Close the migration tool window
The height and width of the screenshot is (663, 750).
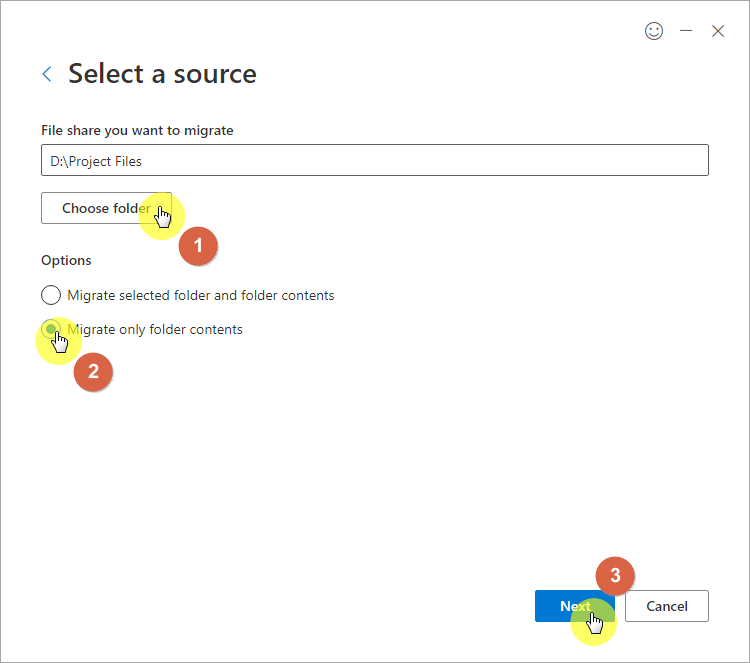(x=717, y=31)
